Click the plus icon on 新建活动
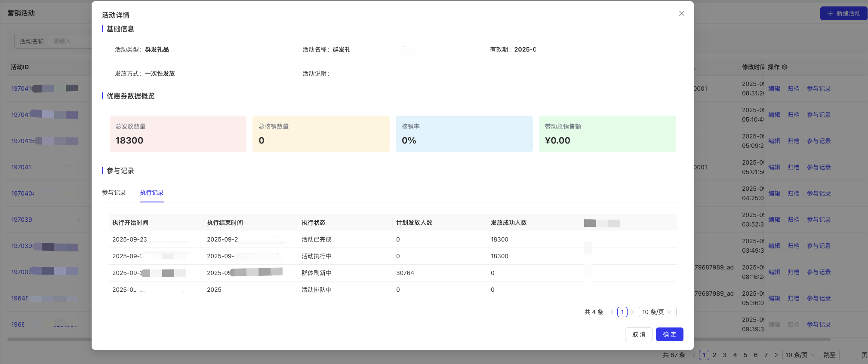Image resolution: width=868 pixels, height=364 pixels. point(830,13)
